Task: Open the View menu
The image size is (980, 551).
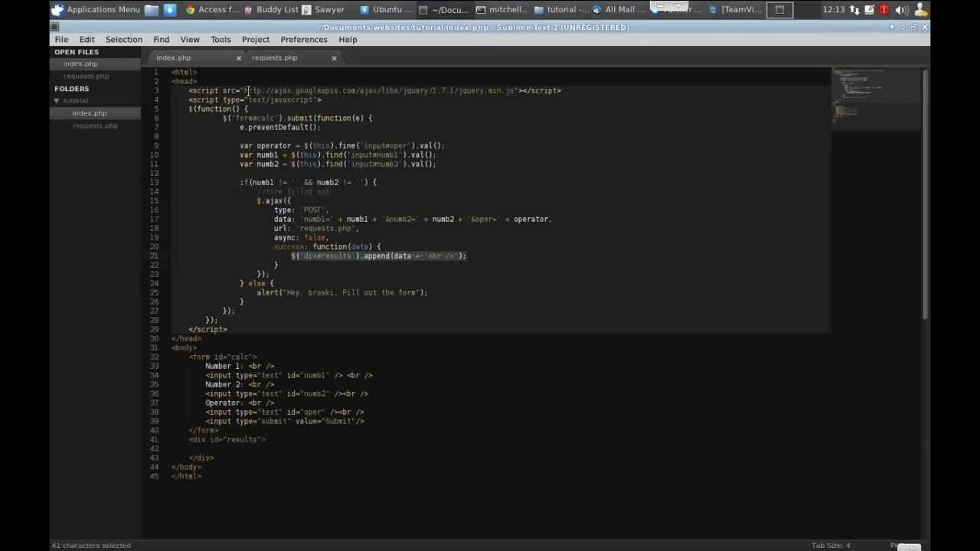Action: pos(189,39)
